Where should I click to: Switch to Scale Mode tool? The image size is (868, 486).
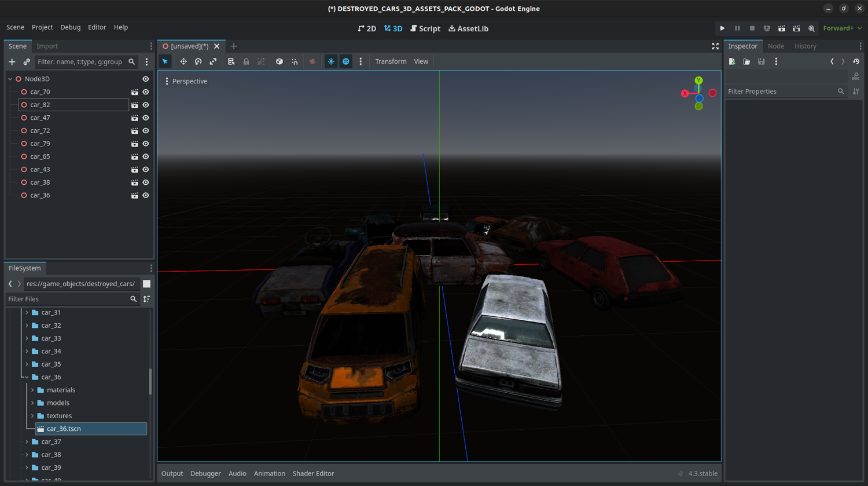[213, 61]
